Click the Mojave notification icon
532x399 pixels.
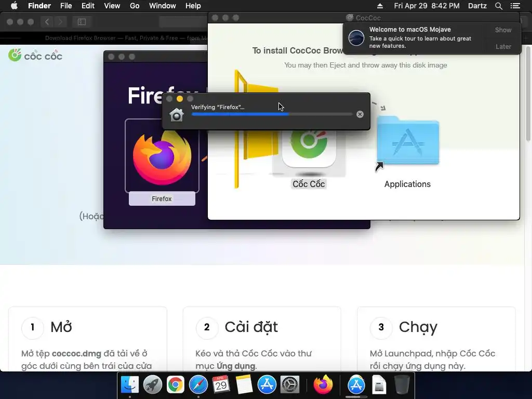pos(356,37)
